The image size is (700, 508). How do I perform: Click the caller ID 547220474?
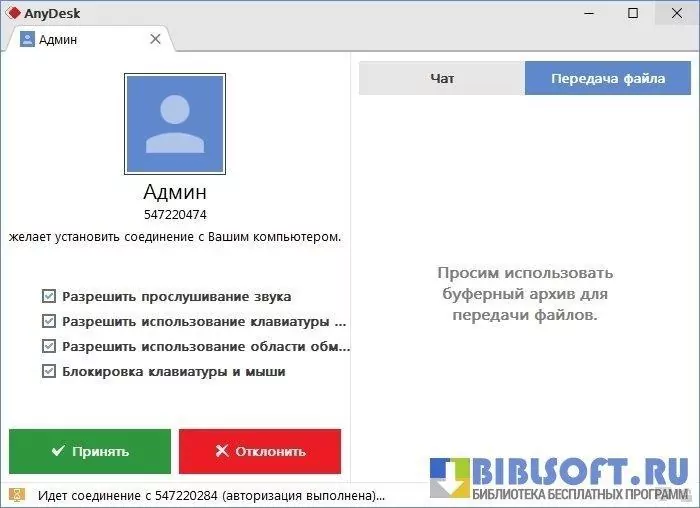click(x=175, y=214)
